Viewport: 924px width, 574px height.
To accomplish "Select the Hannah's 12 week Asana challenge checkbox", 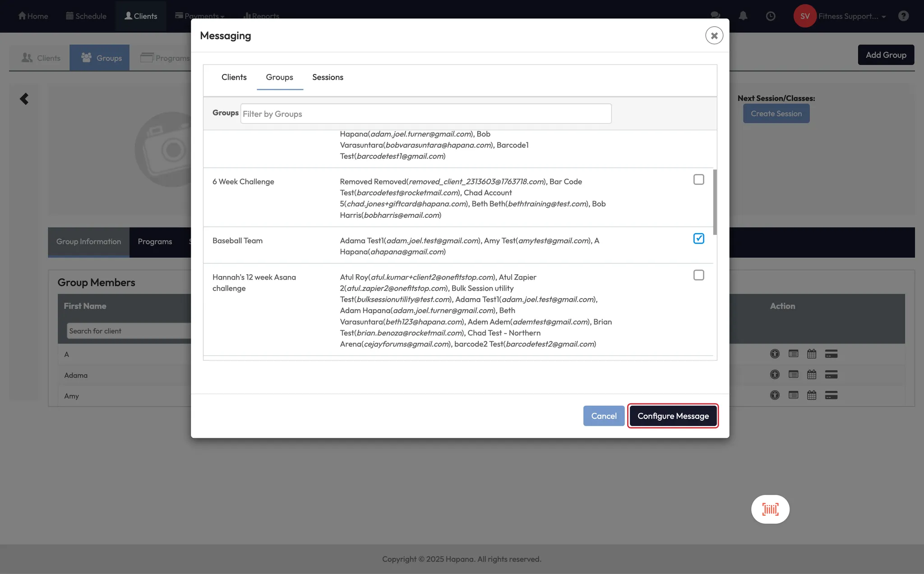I will 698,275.
